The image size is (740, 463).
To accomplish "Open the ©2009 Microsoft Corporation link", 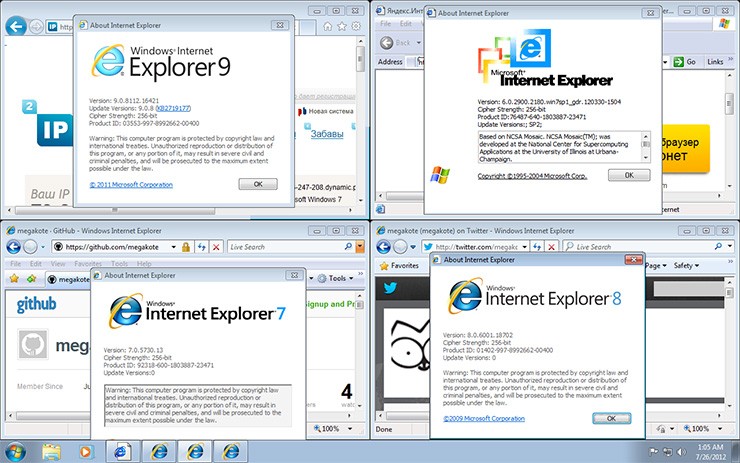I will tap(484, 418).
